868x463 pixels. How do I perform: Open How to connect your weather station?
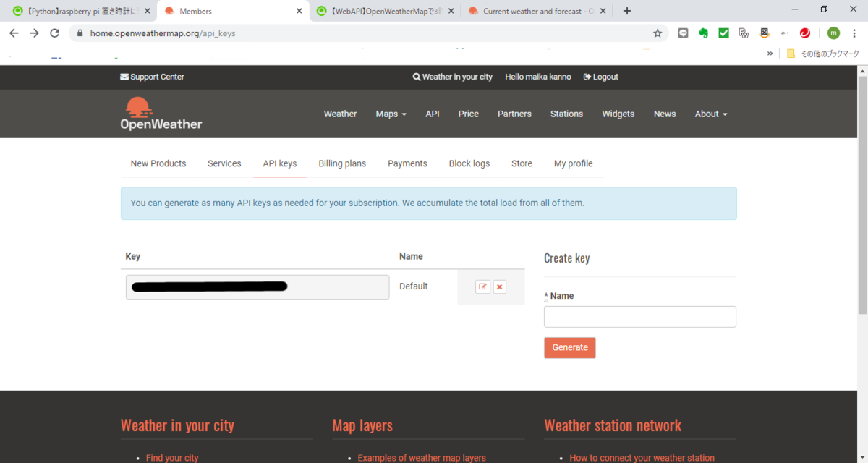click(642, 458)
